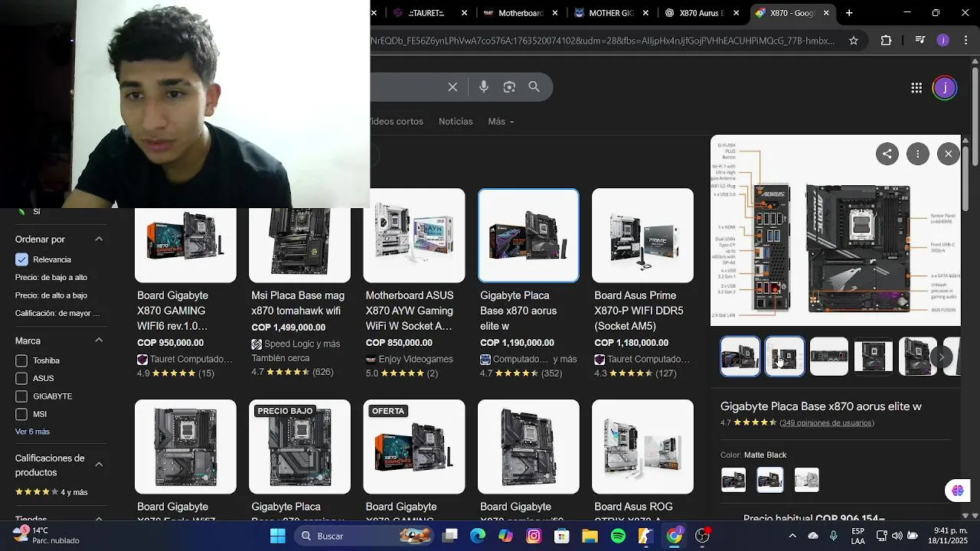Open the Chrome profile avatar in toolbar
The image size is (980, 551).
coord(943,41)
